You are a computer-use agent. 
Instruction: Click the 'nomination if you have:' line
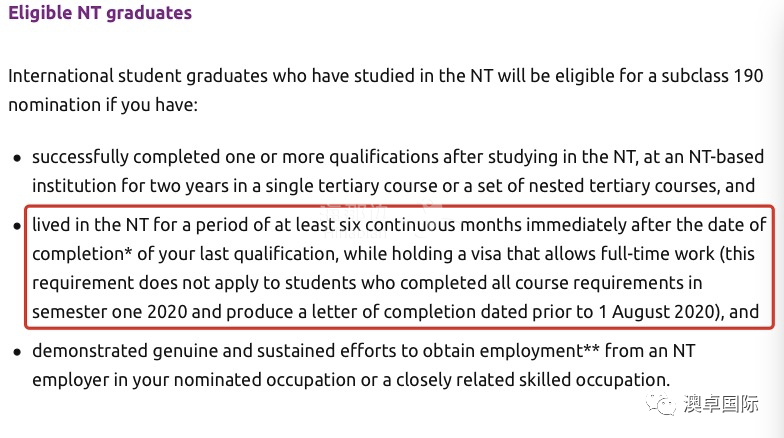[x=103, y=105]
